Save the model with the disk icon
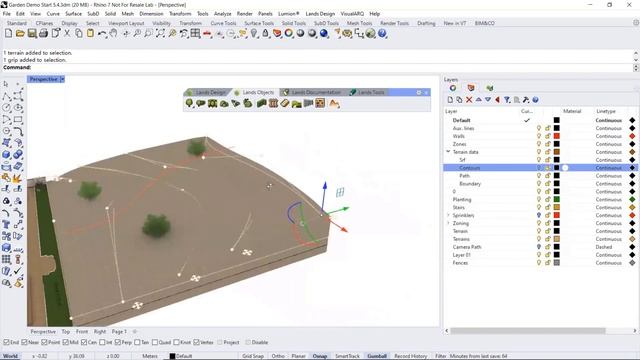 point(32,33)
